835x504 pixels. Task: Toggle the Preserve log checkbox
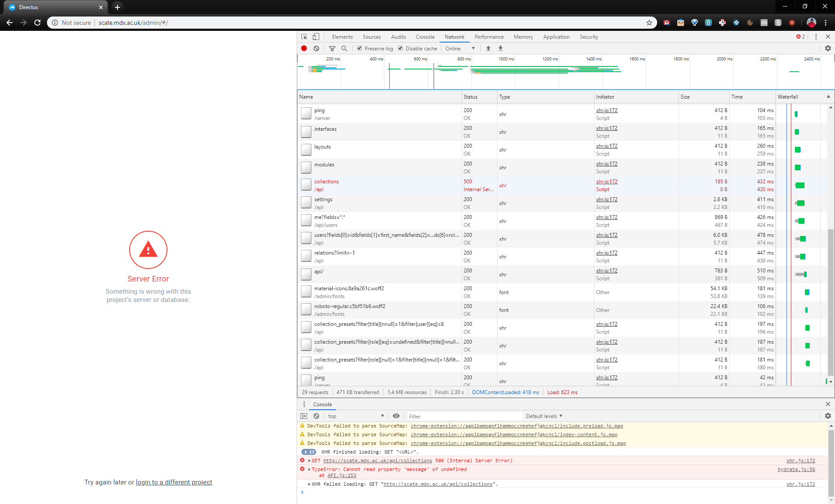tap(360, 48)
